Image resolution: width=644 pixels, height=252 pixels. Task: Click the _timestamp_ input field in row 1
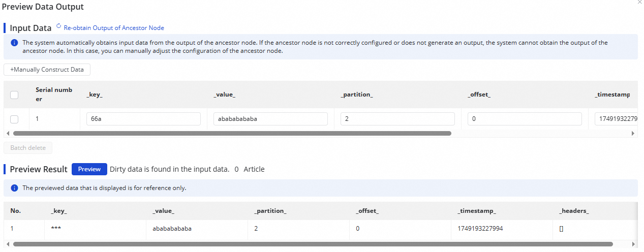(616, 119)
